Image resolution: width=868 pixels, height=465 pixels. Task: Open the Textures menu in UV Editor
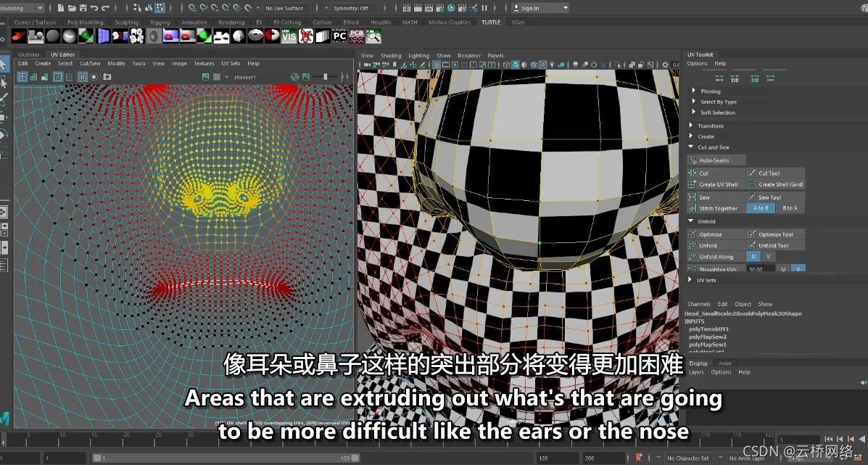point(204,63)
